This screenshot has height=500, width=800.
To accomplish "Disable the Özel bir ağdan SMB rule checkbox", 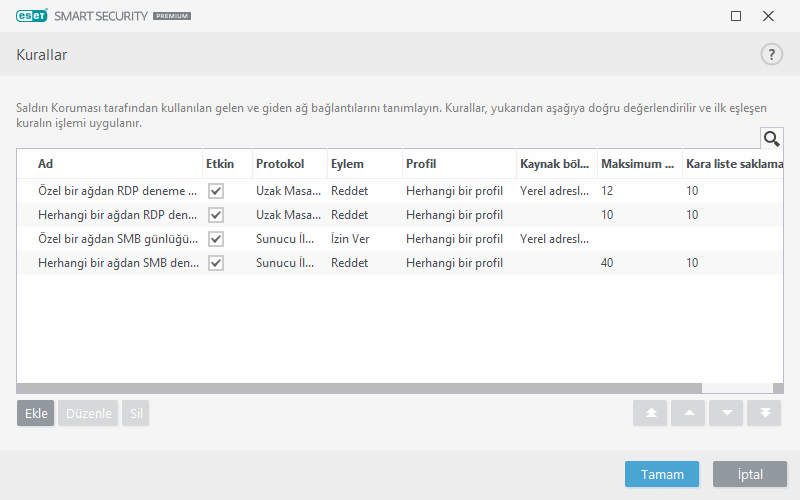I will tap(215, 239).
